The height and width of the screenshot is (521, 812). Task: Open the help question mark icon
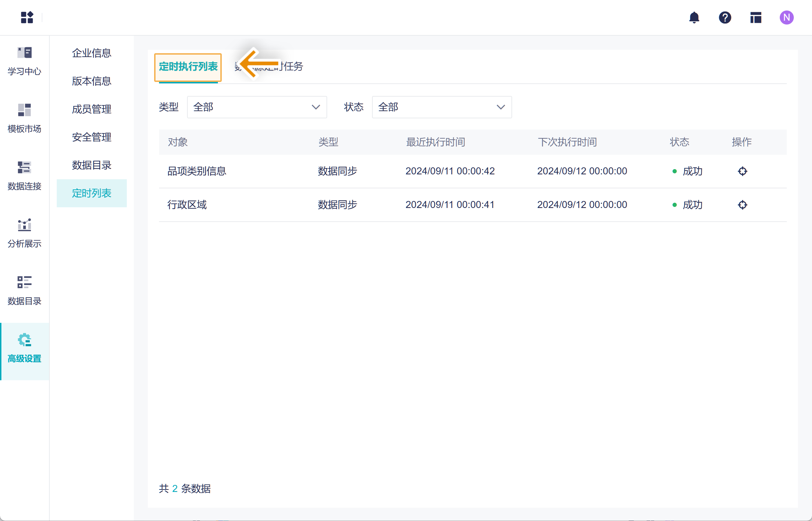(x=725, y=18)
